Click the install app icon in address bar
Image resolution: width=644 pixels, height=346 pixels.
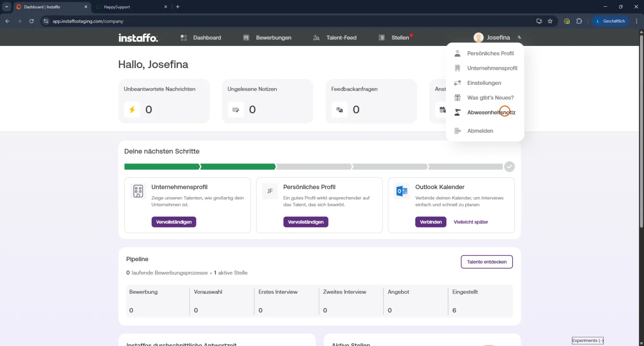pos(539,21)
